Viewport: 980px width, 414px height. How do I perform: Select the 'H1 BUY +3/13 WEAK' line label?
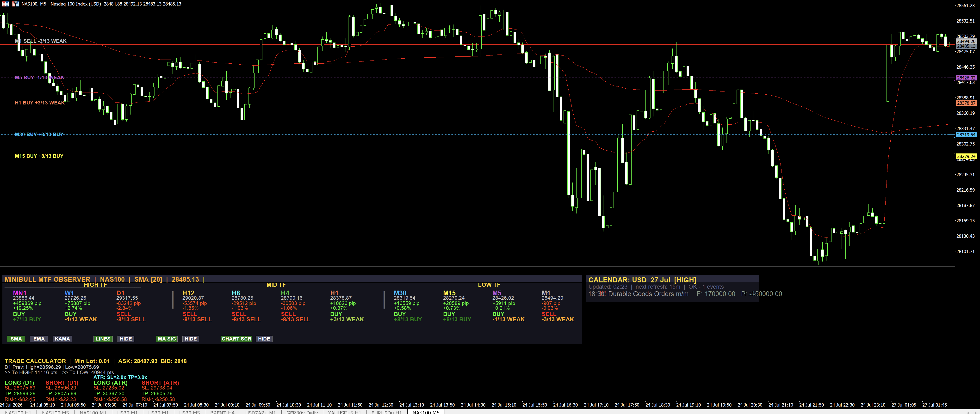coord(40,103)
